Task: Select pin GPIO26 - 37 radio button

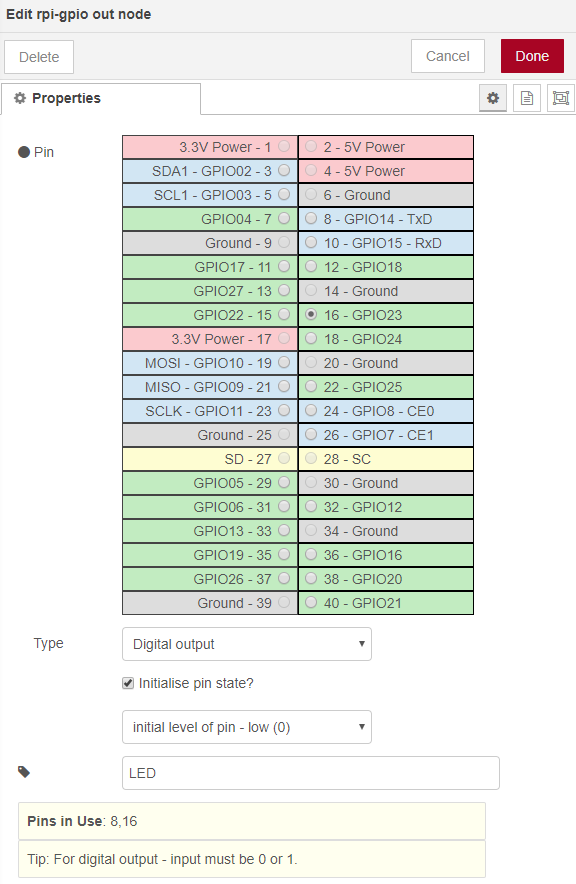Action: (284, 578)
